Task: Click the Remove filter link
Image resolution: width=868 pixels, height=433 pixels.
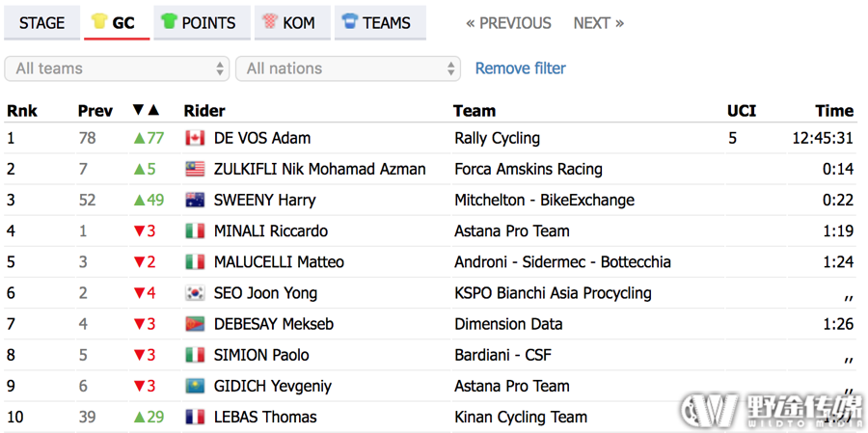Action: [x=521, y=68]
